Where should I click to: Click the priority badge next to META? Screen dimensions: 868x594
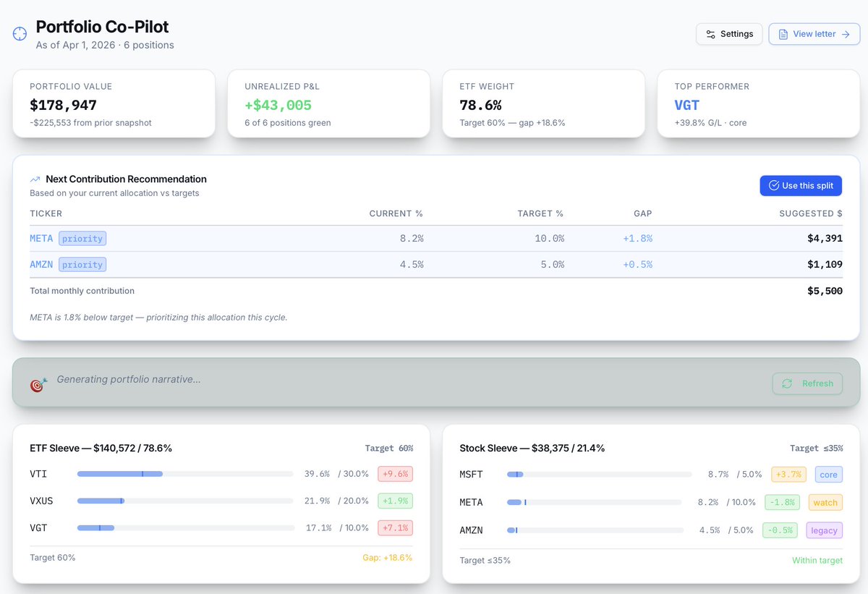coord(82,238)
